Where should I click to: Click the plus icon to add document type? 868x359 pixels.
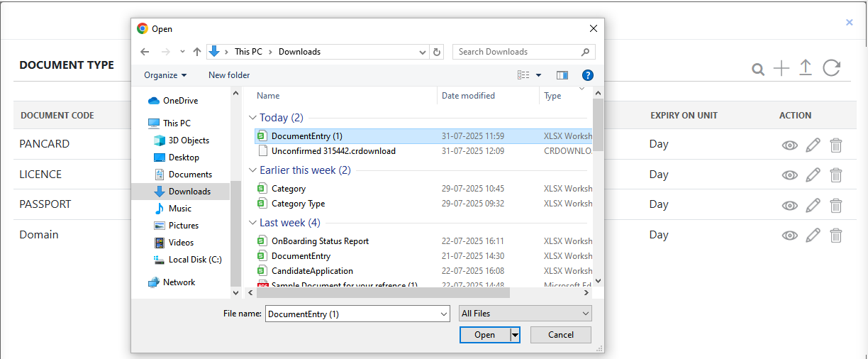coord(781,68)
